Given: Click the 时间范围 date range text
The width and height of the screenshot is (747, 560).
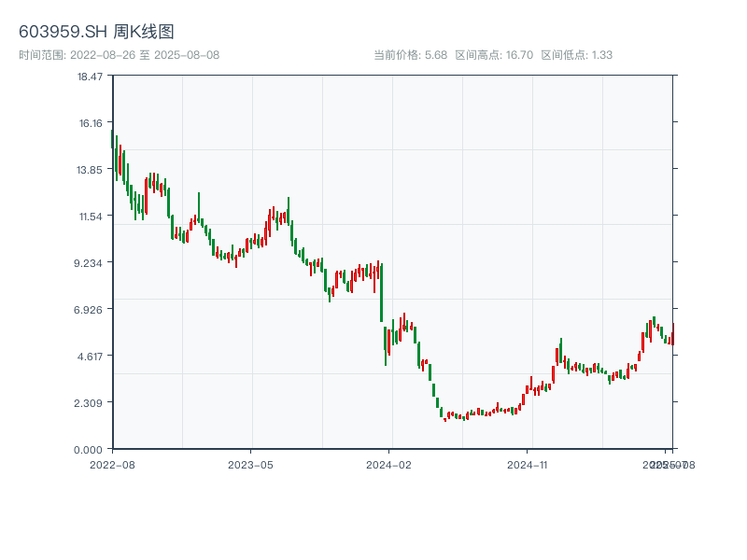Looking at the screenshot, I should coord(119,55).
